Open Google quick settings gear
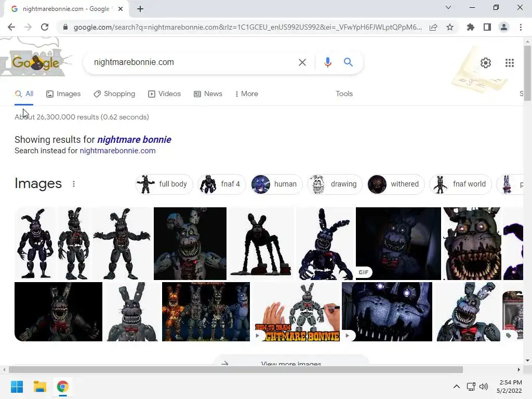The height and width of the screenshot is (399, 532). pos(486,63)
